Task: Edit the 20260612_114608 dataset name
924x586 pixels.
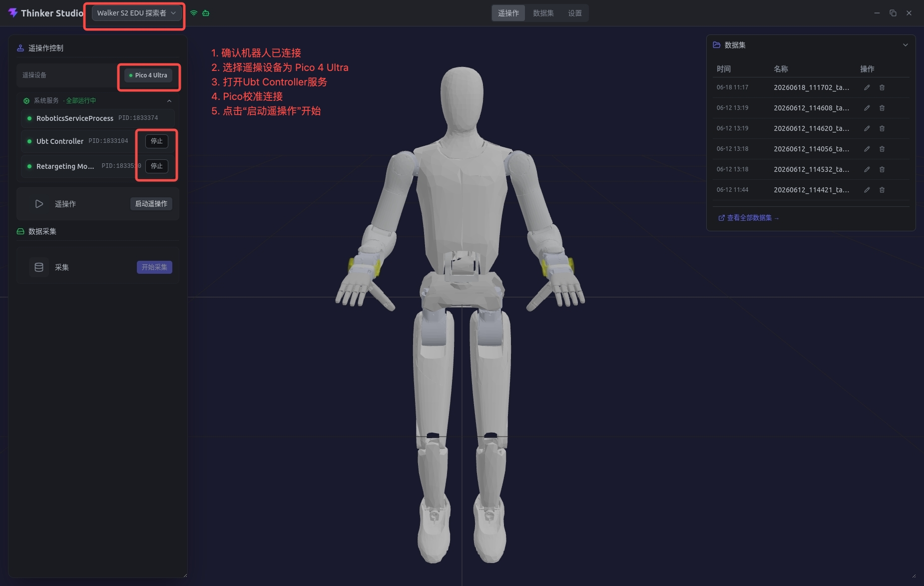Action: tap(867, 108)
